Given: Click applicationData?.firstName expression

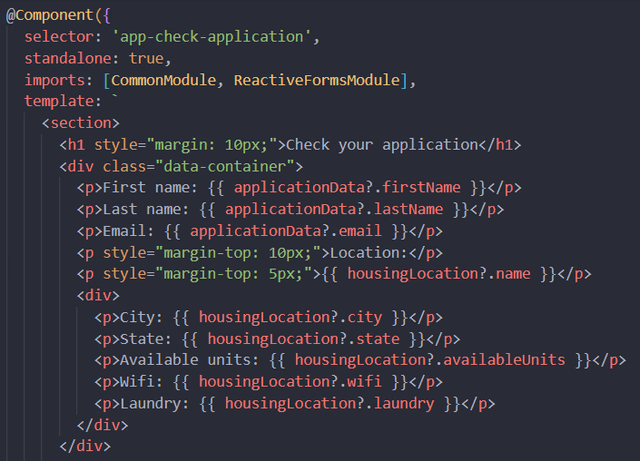Looking at the screenshot, I should pos(347,188).
